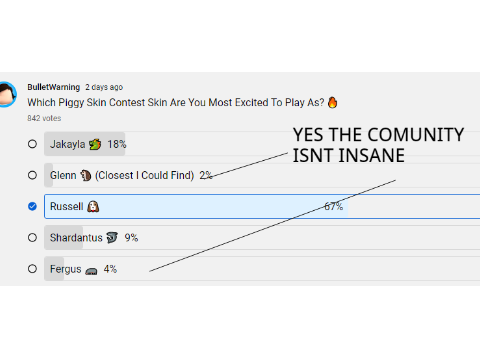Screen dimensions: 480x360
Task: Click the horse emoji beside Glenn
Action: [86, 175]
